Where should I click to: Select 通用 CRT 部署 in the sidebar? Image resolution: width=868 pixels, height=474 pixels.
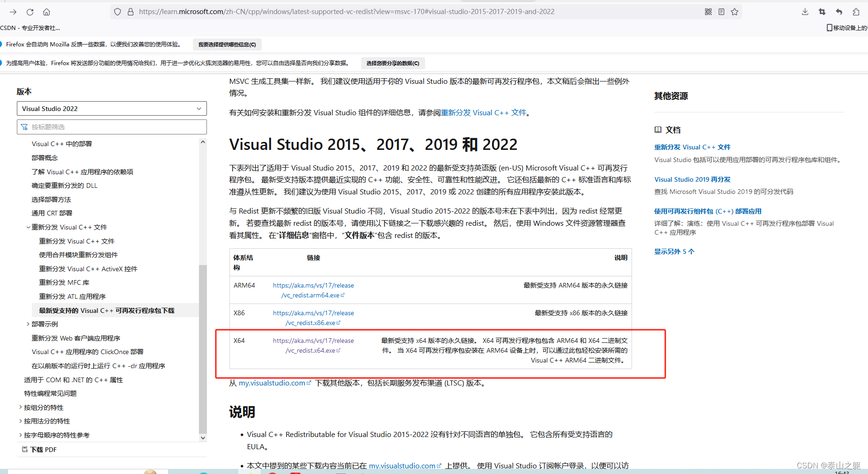(x=52, y=213)
